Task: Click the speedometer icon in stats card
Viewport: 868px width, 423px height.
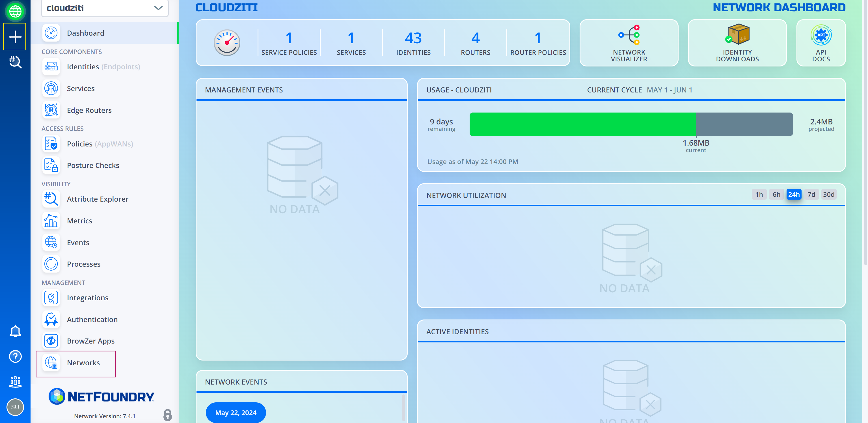Action: tap(227, 43)
